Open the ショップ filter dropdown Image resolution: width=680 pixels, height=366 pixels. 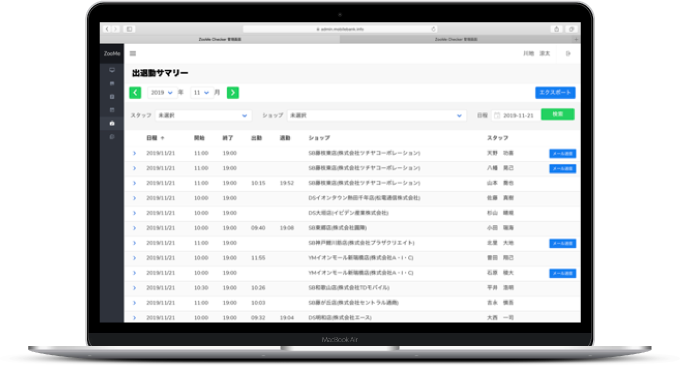[376, 115]
